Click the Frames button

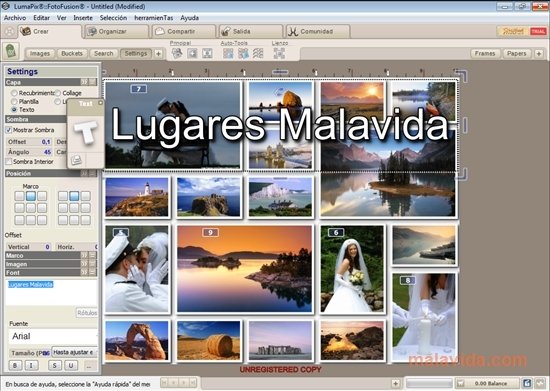(x=485, y=53)
